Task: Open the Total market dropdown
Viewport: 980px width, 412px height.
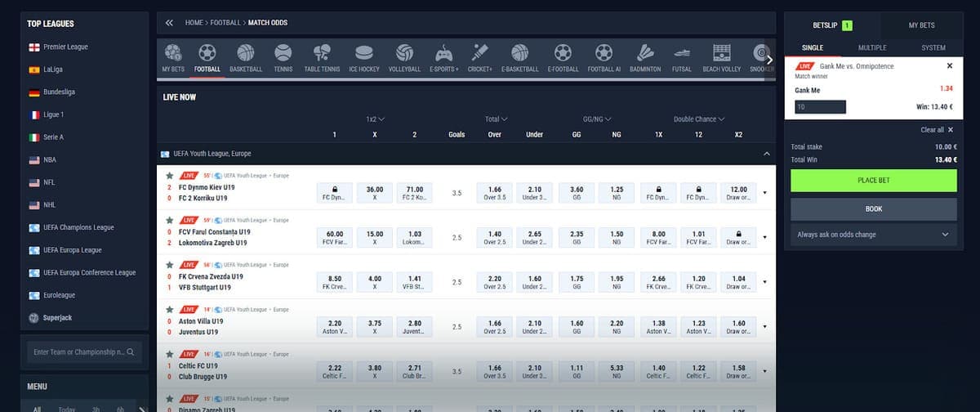Action: (x=497, y=119)
